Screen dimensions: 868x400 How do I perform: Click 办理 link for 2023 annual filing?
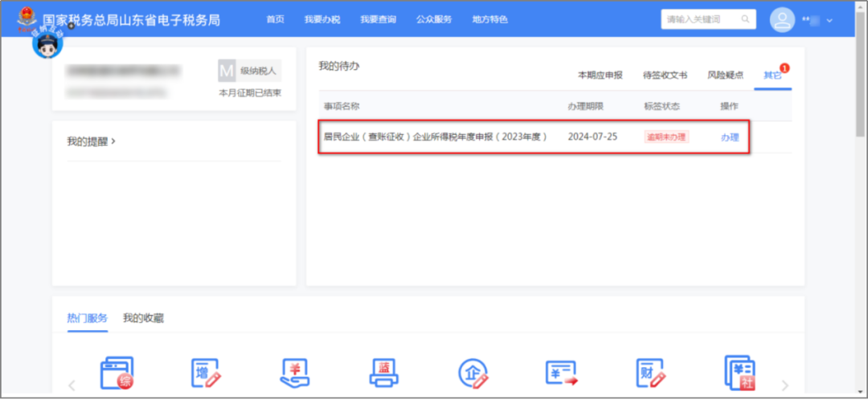click(730, 138)
